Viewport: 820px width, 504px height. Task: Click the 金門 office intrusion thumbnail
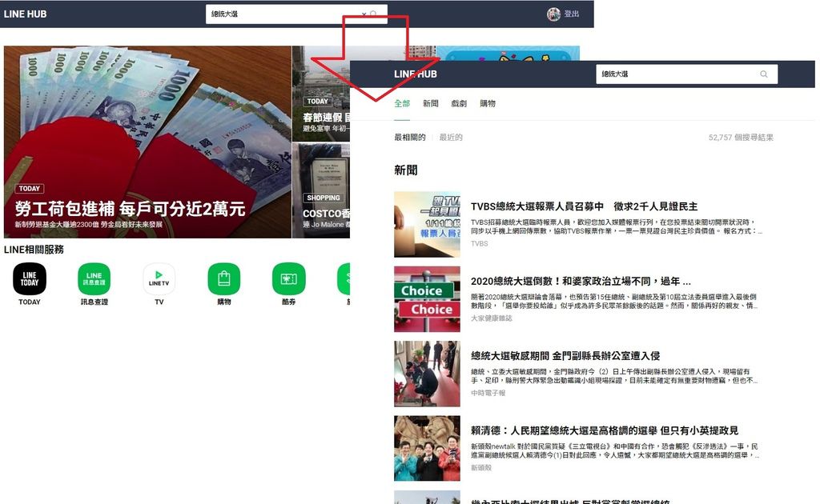[428, 374]
